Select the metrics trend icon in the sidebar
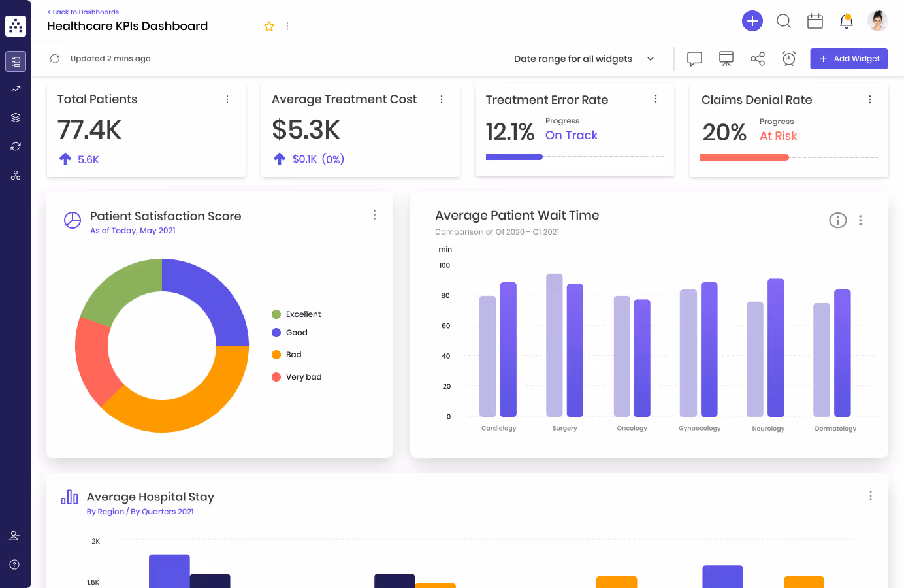The height and width of the screenshot is (588, 904). pos(15,88)
